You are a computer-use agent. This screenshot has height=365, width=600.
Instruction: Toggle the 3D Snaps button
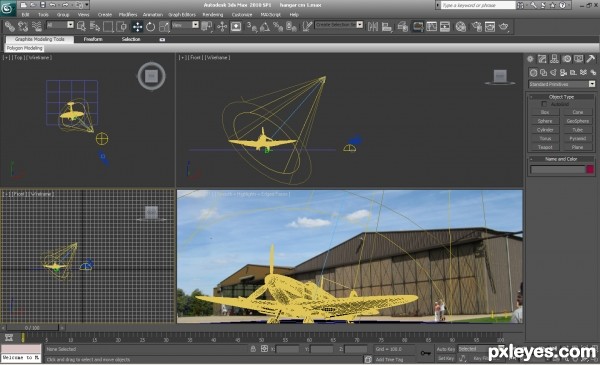[x=251, y=26]
